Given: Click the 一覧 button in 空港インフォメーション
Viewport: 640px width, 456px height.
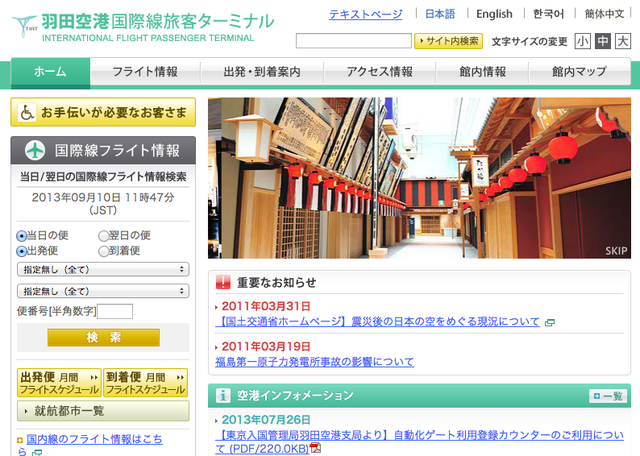Looking at the screenshot, I should tap(607, 396).
